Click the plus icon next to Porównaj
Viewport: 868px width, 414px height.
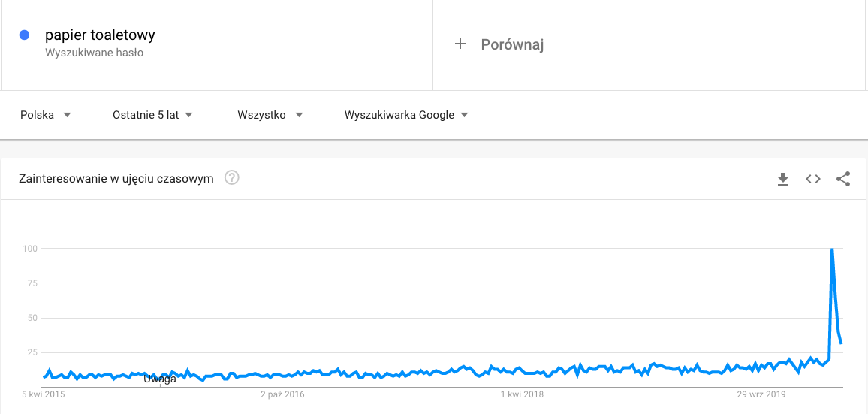pos(460,44)
